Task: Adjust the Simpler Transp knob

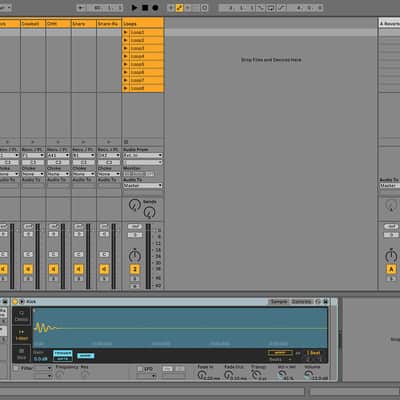Action: point(255,375)
